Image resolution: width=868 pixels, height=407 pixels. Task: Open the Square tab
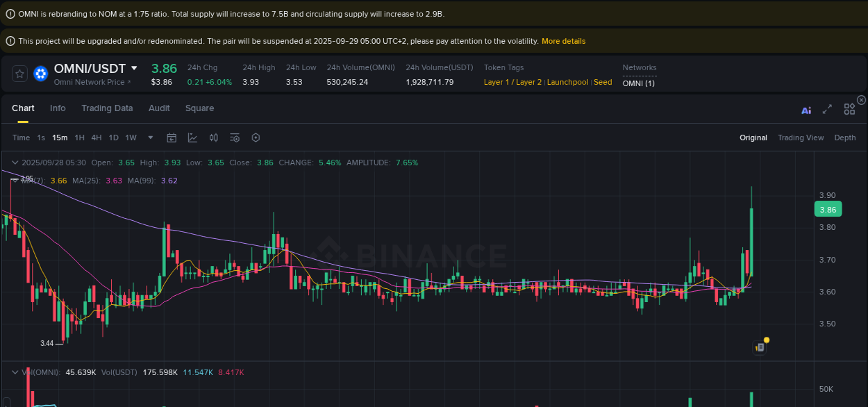coord(199,108)
